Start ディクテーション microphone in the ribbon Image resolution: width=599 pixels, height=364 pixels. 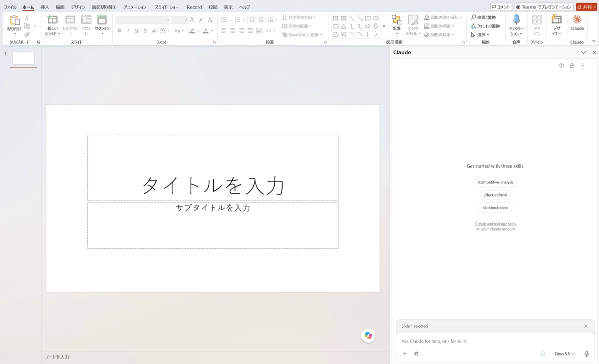pyautogui.click(x=516, y=20)
